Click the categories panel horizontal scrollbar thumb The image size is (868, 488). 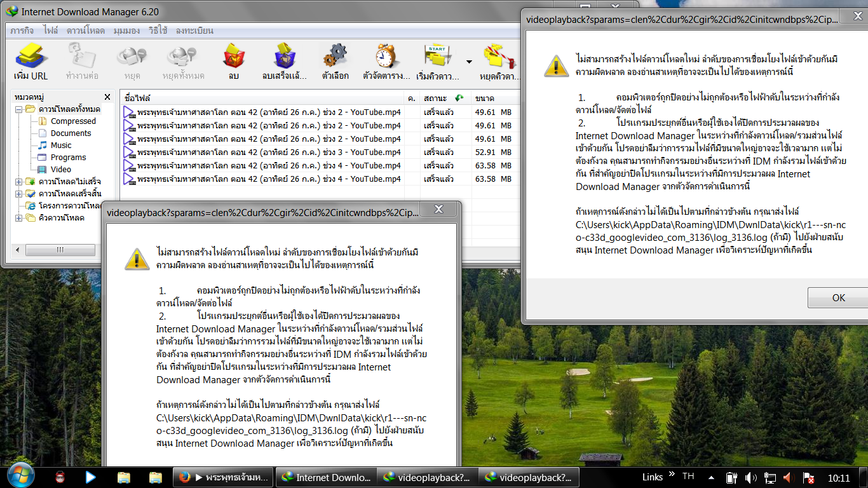(x=62, y=250)
